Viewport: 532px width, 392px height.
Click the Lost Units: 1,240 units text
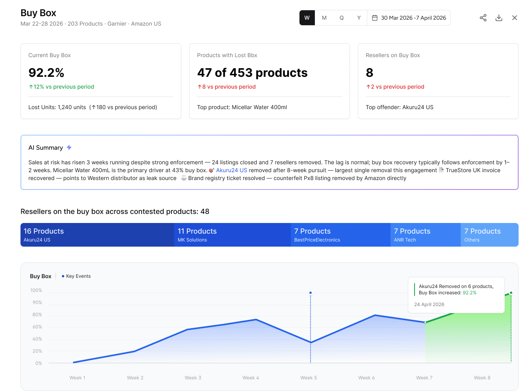57,107
